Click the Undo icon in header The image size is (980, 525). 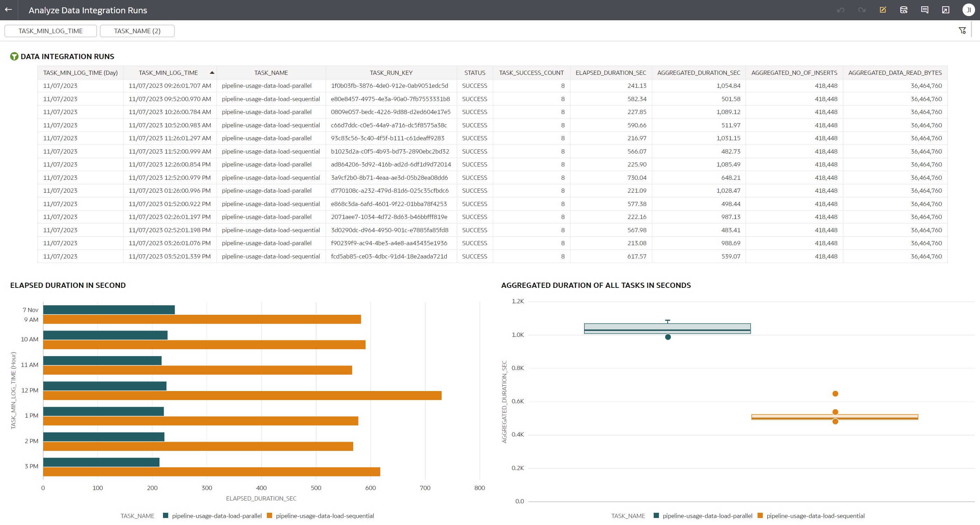coord(841,10)
